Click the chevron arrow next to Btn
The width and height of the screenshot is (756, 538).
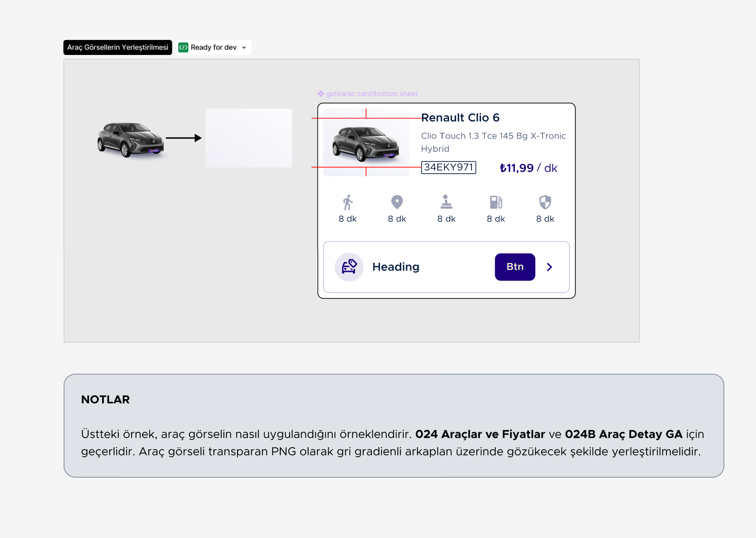point(549,267)
